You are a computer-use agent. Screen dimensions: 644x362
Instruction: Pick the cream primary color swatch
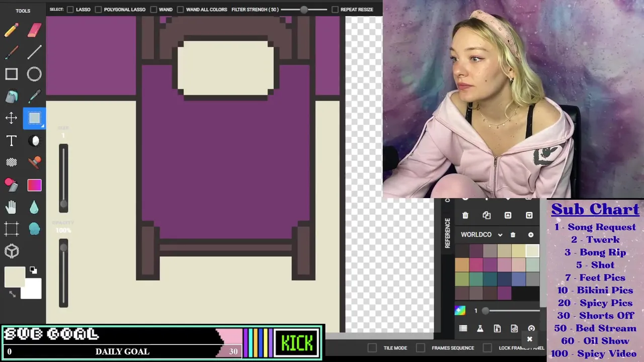click(x=15, y=277)
